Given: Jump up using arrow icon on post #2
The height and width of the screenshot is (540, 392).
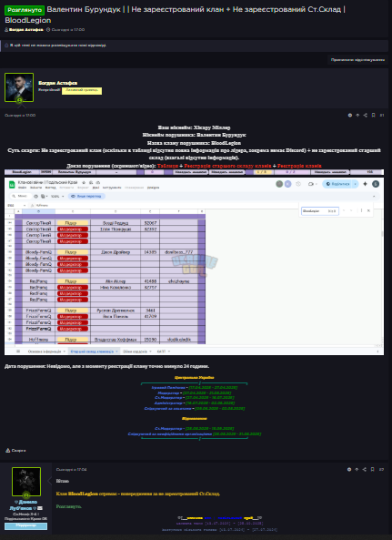Looking at the screenshot, I should coord(357,469).
